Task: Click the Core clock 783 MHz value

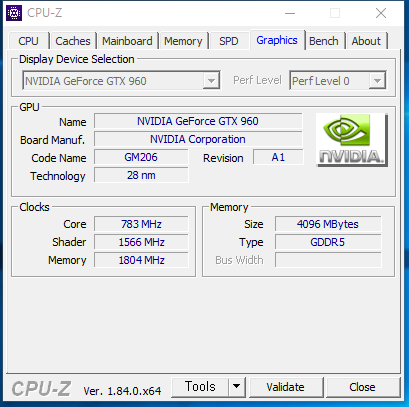Action: coord(141,224)
